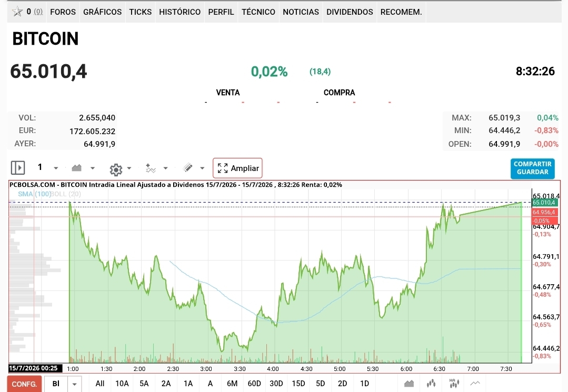Image resolution: width=568 pixels, height=392 pixels.
Task: Select the All time range
Action: point(100,384)
